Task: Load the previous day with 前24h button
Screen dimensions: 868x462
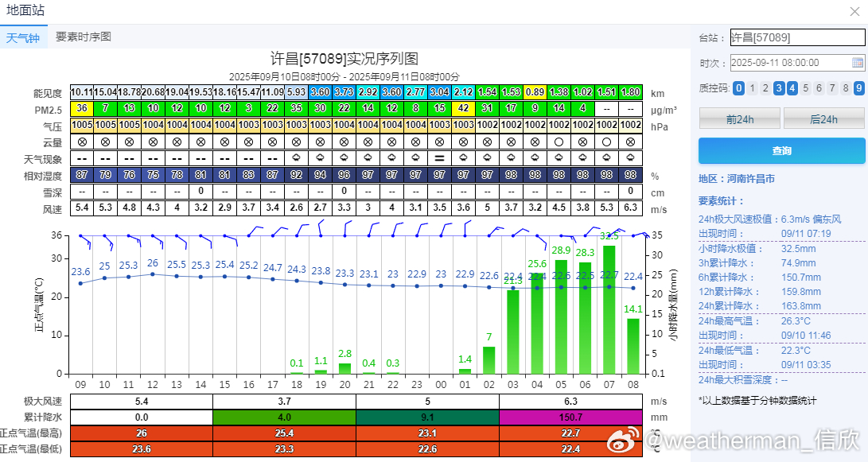Action: pos(740,119)
